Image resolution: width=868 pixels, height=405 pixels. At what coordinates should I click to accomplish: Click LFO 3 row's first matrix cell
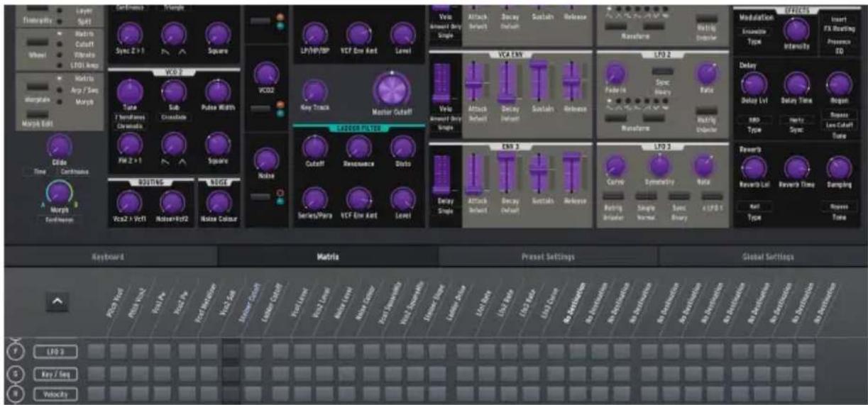coord(97,351)
